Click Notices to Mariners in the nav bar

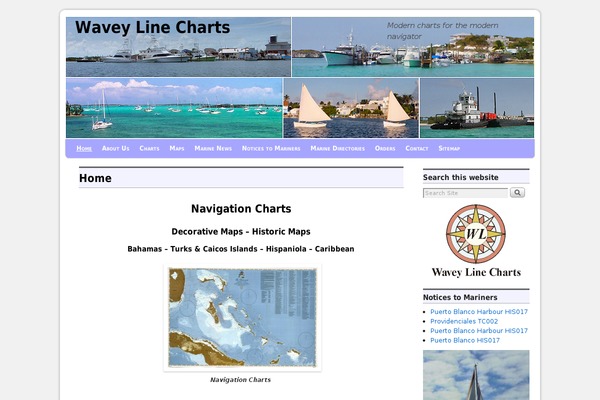click(271, 148)
